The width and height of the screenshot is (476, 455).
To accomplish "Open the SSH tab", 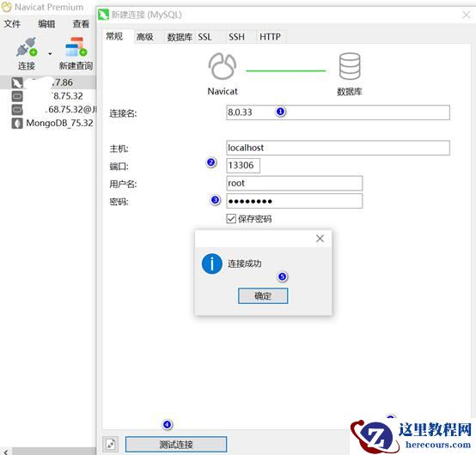I will (x=236, y=37).
